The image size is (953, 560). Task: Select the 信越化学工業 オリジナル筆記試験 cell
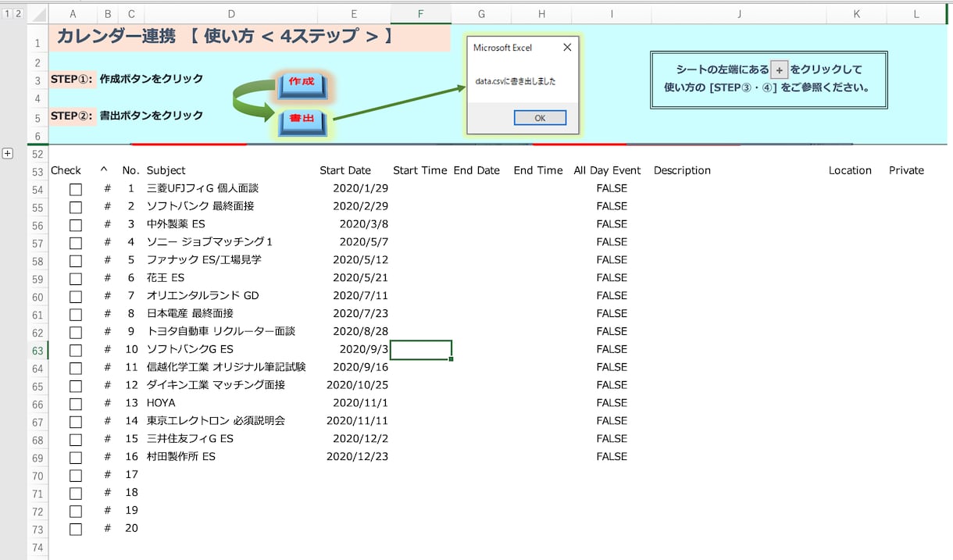tap(231, 367)
